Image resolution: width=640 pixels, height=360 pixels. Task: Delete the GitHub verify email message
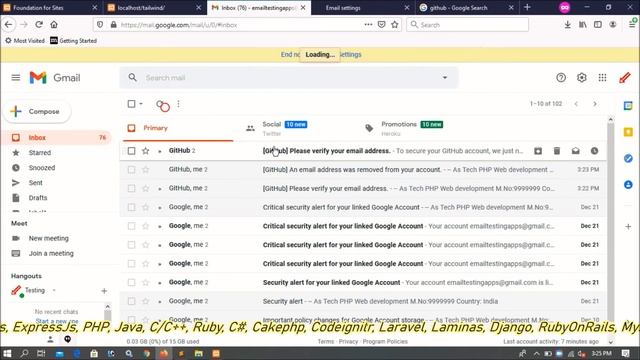click(557, 151)
